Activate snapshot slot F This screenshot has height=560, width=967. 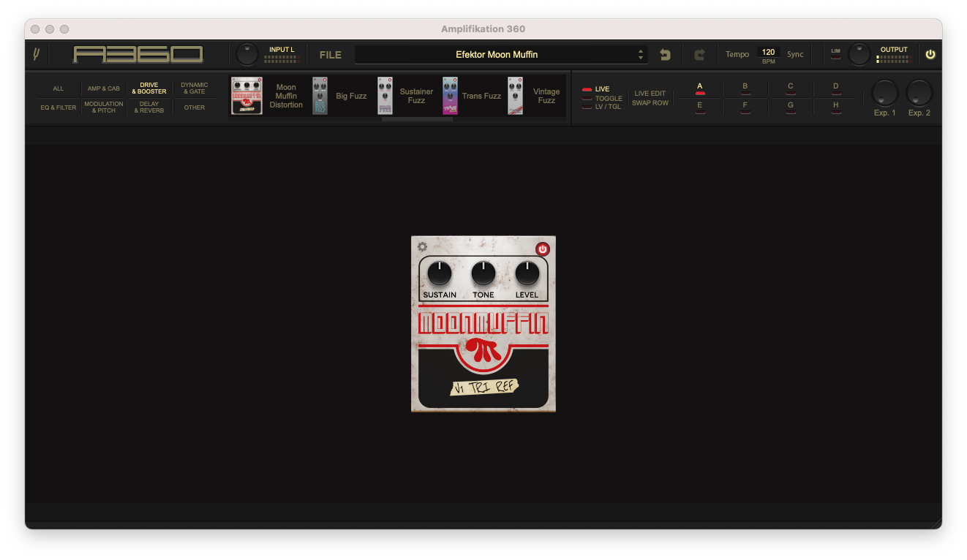tap(745, 107)
